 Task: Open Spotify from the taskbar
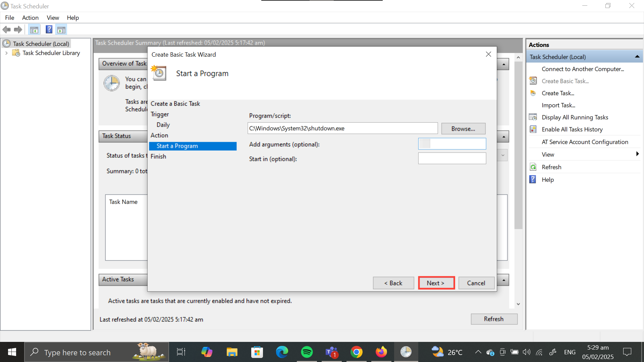[x=307, y=352]
